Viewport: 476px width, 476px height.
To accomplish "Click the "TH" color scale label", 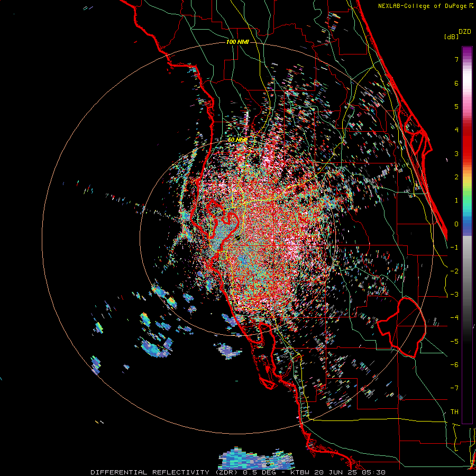I will point(454,412).
